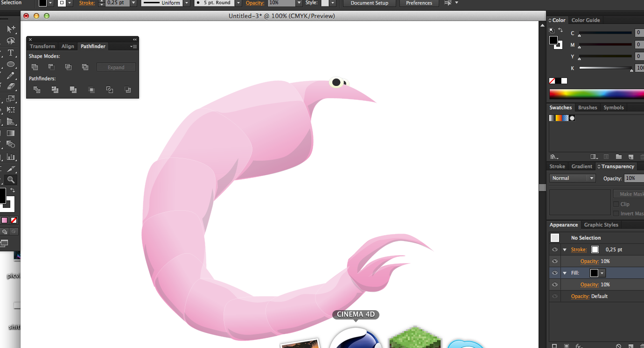Click the Trim pathfinder icon

(x=55, y=90)
